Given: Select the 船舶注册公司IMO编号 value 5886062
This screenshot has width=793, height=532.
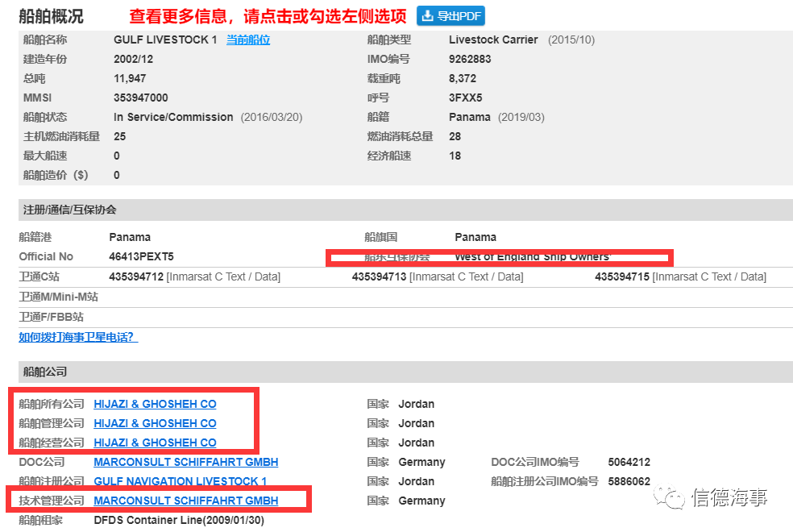Looking at the screenshot, I should pyautogui.click(x=629, y=481).
